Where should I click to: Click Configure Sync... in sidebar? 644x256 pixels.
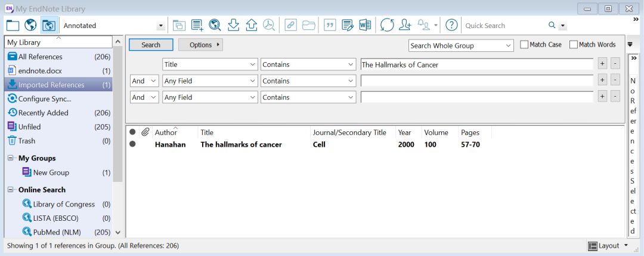click(x=58, y=98)
